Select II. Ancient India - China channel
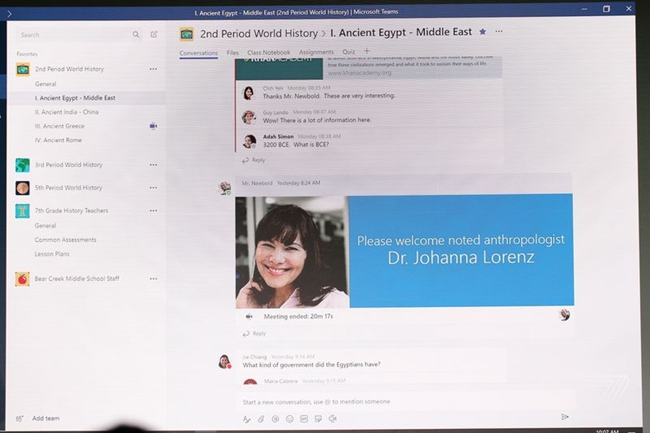The height and width of the screenshot is (433, 650). coord(67,112)
